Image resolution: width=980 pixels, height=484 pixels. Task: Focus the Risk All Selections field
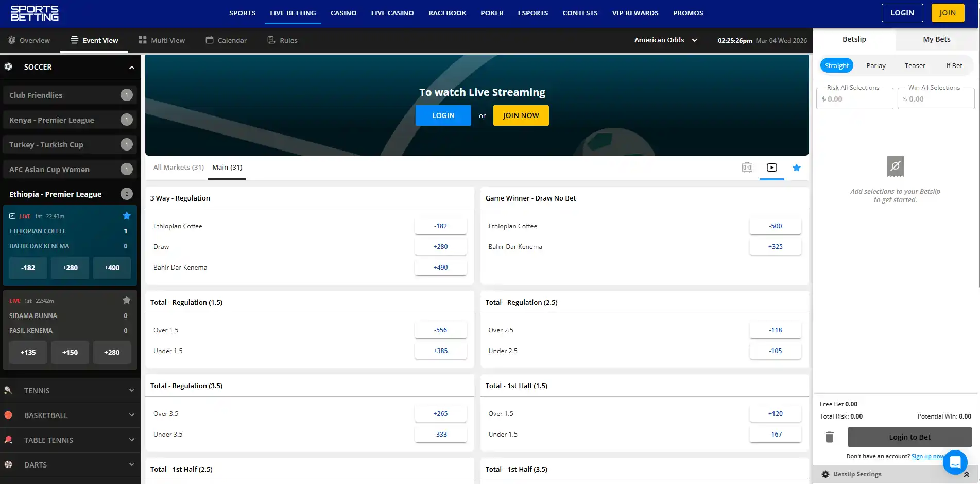(854, 98)
